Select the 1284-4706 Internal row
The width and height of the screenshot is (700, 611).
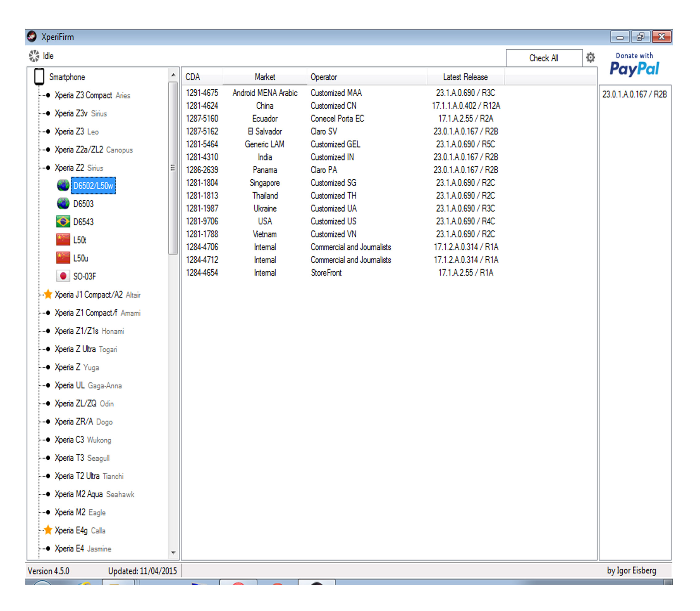[x=389, y=247]
